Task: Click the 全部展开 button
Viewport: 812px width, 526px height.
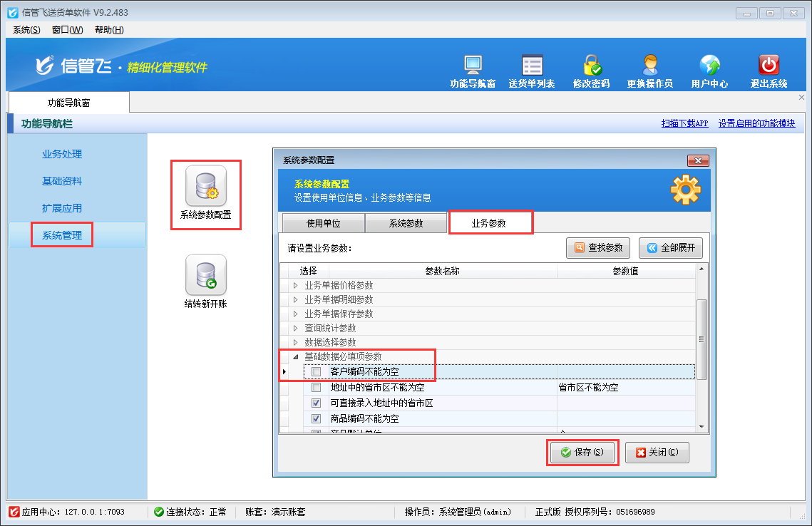Action: tap(671, 248)
